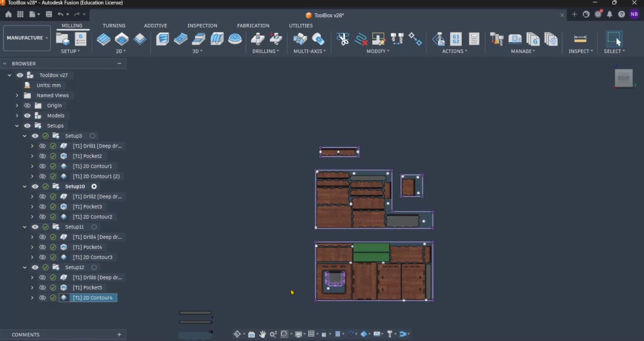
Task: Click the New Setup icon
Action: coord(62,39)
